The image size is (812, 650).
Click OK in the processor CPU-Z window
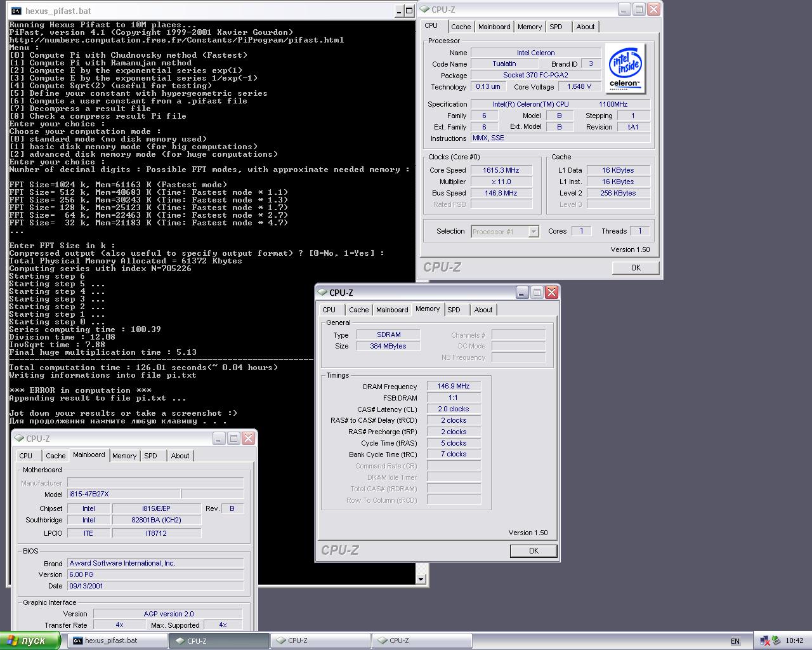pos(636,268)
